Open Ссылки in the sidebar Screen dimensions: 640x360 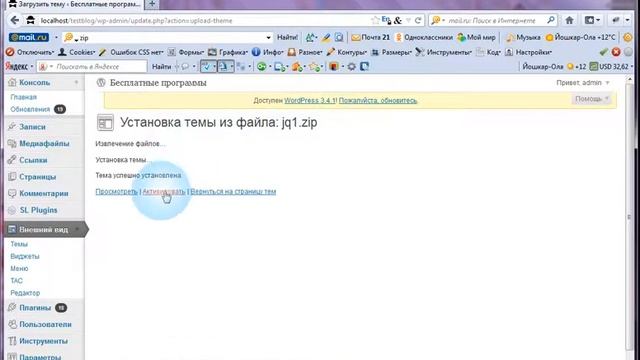coord(33,160)
